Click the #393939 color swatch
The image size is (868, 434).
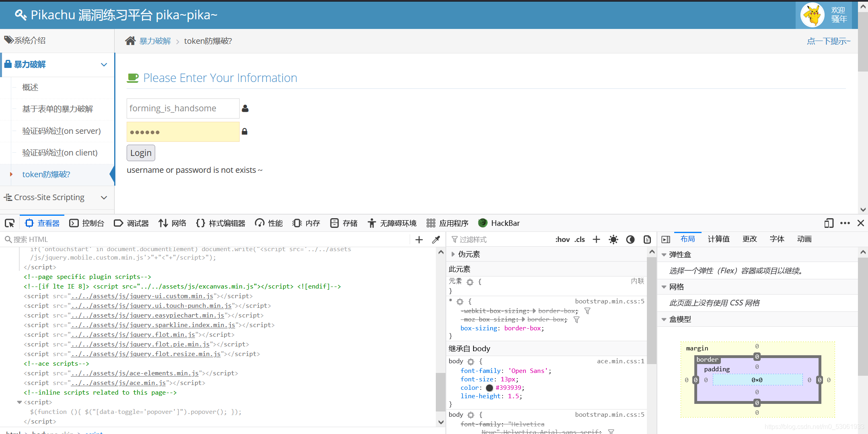[x=489, y=388]
